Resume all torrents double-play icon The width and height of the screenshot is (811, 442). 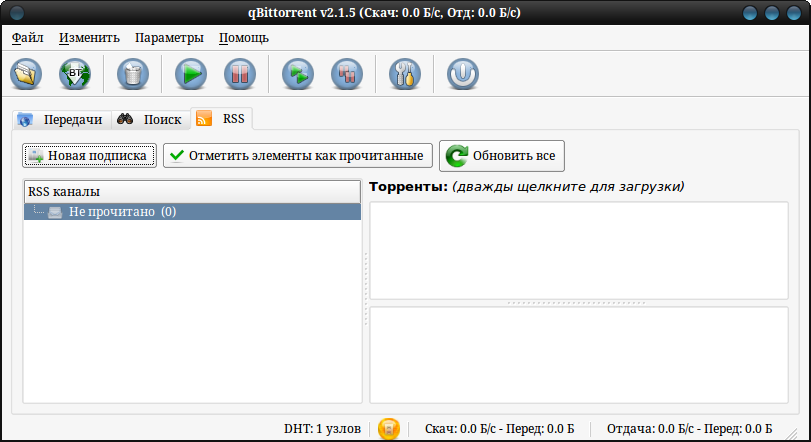[298, 74]
